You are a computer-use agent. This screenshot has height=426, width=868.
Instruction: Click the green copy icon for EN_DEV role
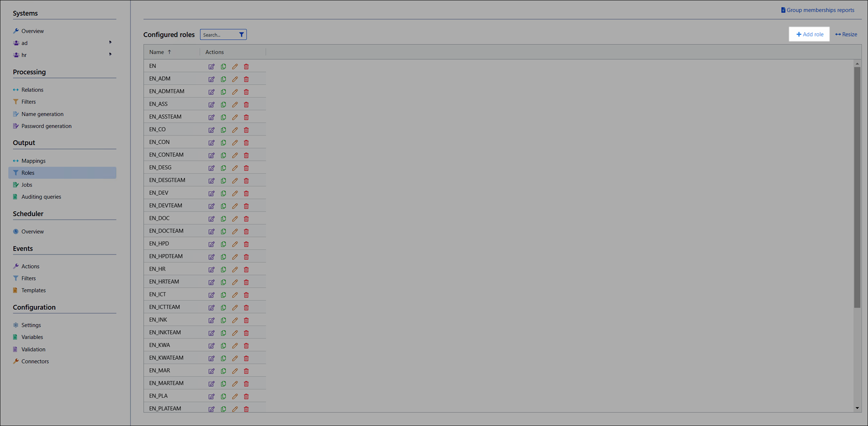[223, 194]
